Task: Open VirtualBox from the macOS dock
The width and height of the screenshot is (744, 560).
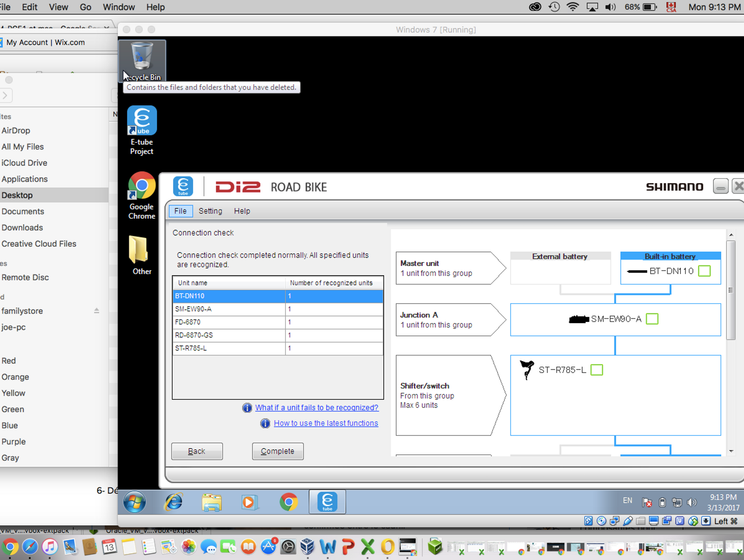Action: 307,547
